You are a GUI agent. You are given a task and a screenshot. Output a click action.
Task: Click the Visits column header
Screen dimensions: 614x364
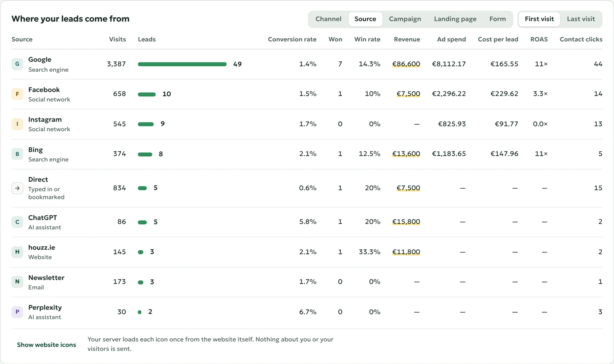pos(117,40)
